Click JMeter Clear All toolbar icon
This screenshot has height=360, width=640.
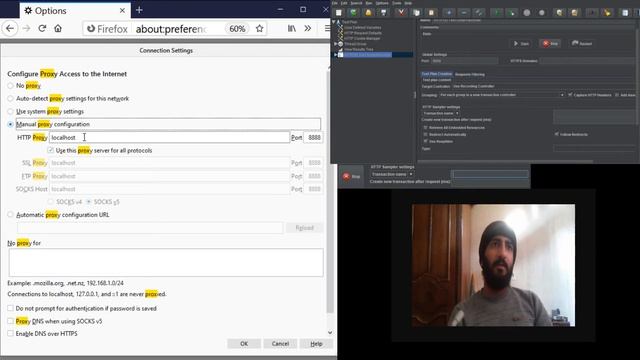coord(575,13)
